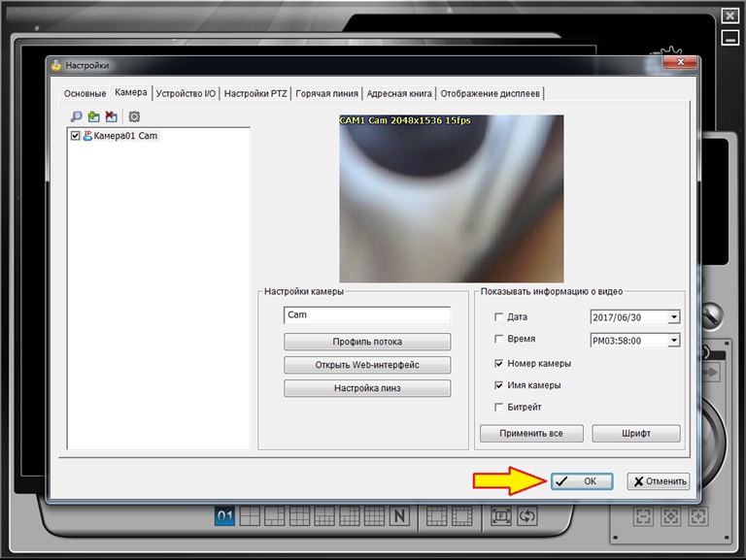This screenshot has width=746, height=560.
Task: Enable the Время checkbox
Action: point(499,340)
